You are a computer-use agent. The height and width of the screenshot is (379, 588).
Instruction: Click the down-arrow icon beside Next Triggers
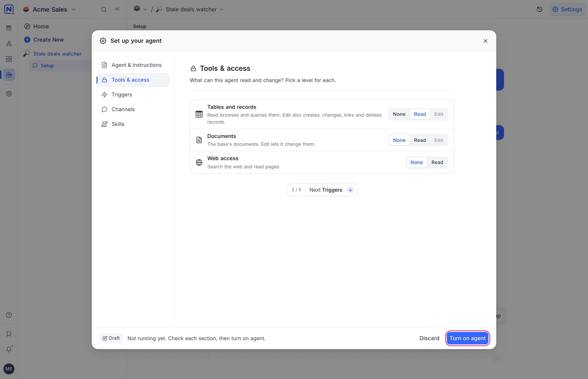(x=350, y=190)
